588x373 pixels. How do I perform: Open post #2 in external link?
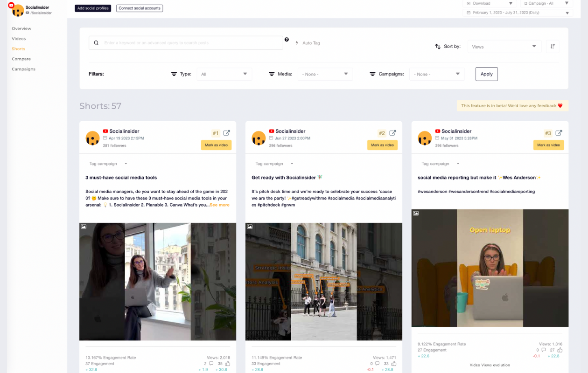pos(392,133)
